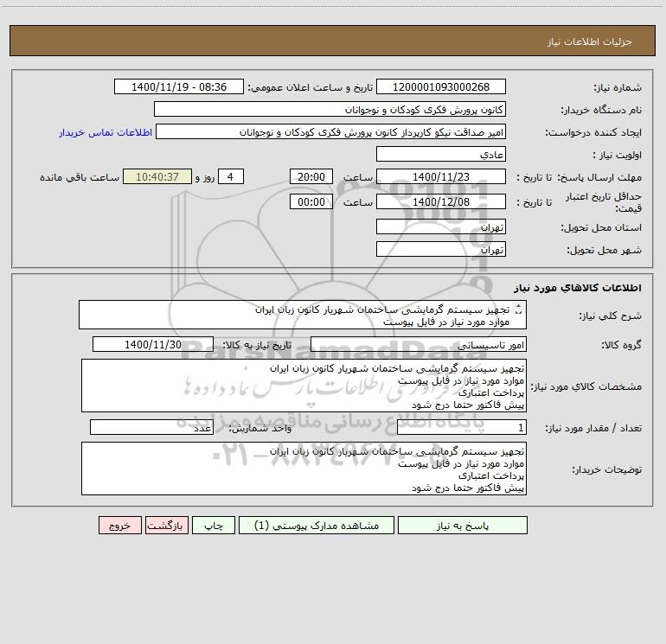Viewport: 666px width, 644px height.
Task: Click the شرح کلی نیاز text area
Action: (x=303, y=315)
